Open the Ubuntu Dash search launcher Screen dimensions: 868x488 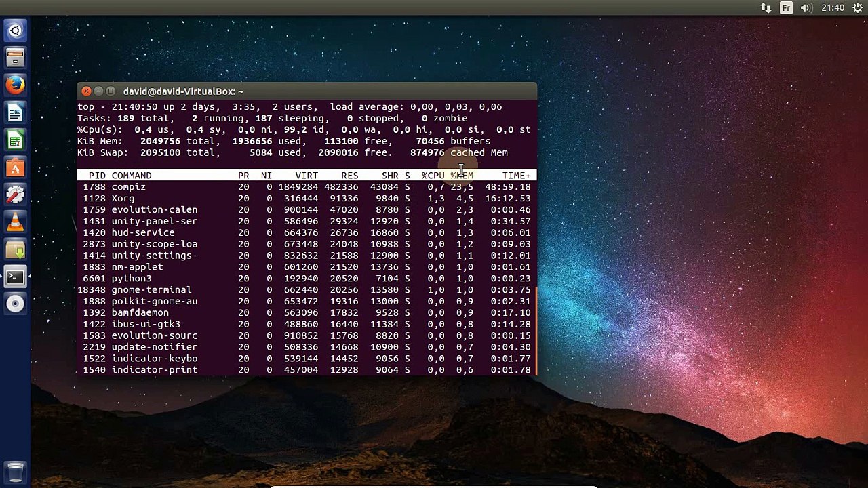tap(15, 30)
